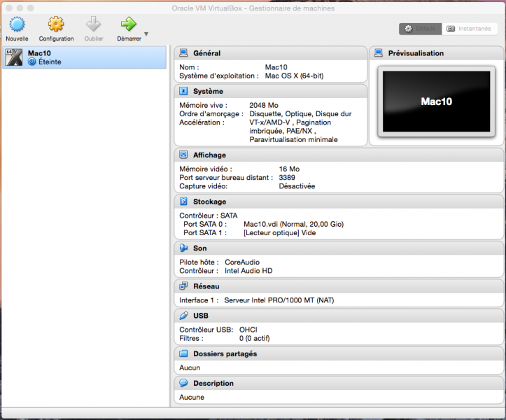Switch to the Instantanés view
The width and height of the screenshot is (506, 420).
[470, 29]
